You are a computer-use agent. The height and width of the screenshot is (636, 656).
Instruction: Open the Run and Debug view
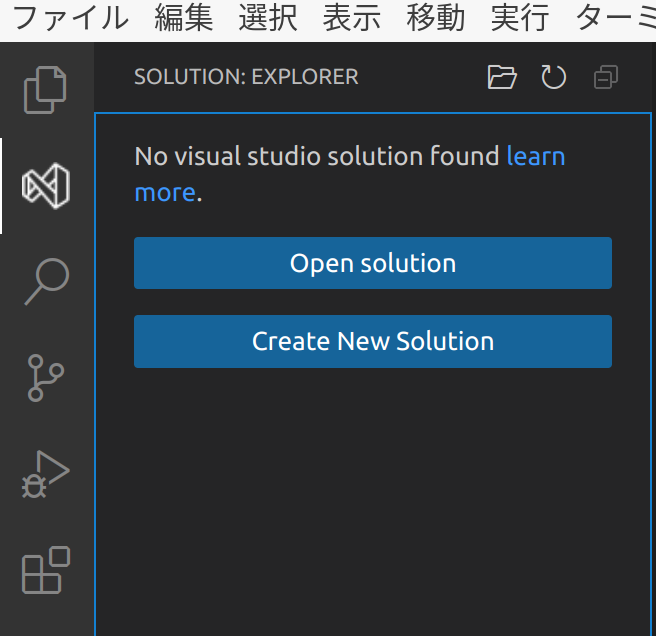(46, 474)
